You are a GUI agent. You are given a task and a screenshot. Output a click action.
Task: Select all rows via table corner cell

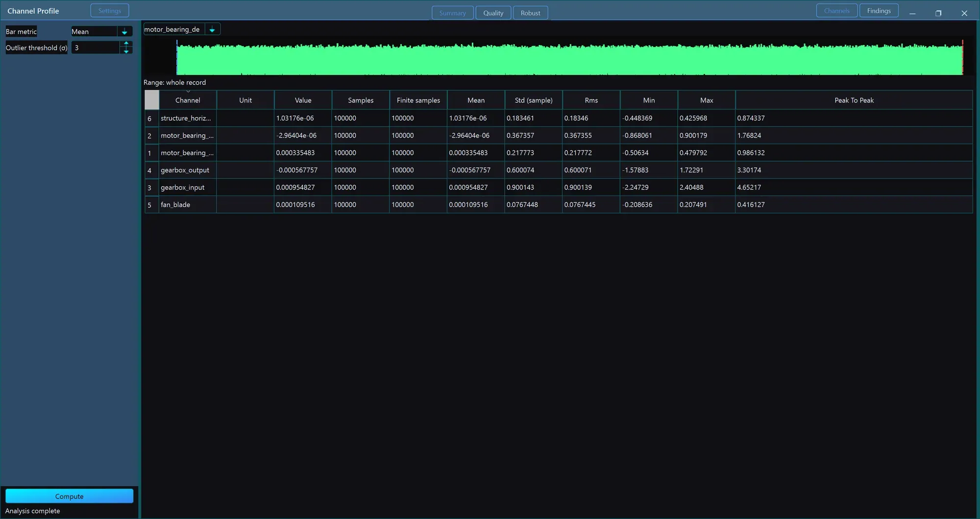pos(152,100)
